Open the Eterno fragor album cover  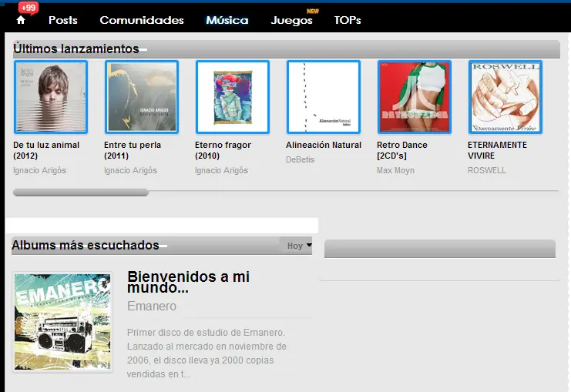(233, 97)
